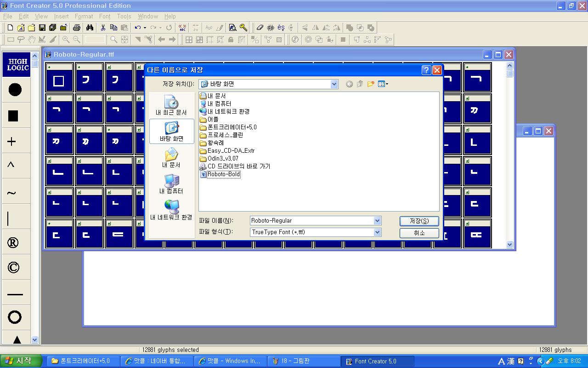The height and width of the screenshot is (368, 588).
Task: Click the 취소 cancel button
Action: (419, 233)
